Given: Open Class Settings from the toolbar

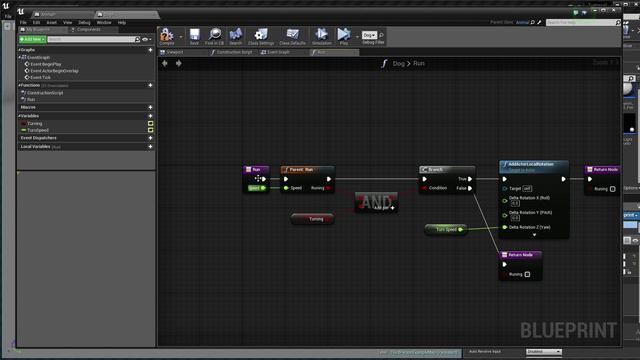Looking at the screenshot, I should click(x=261, y=35).
